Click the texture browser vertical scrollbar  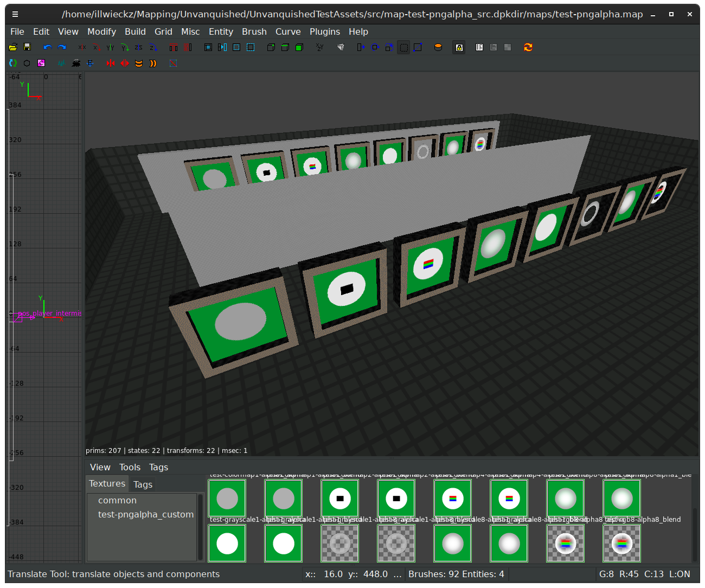click(x=695, y=534)
